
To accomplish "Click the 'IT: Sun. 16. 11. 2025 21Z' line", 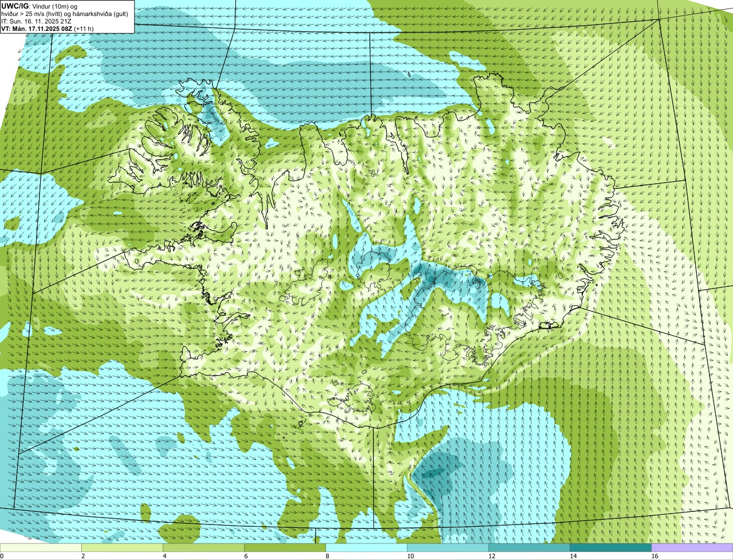I will tap(36, 21).
